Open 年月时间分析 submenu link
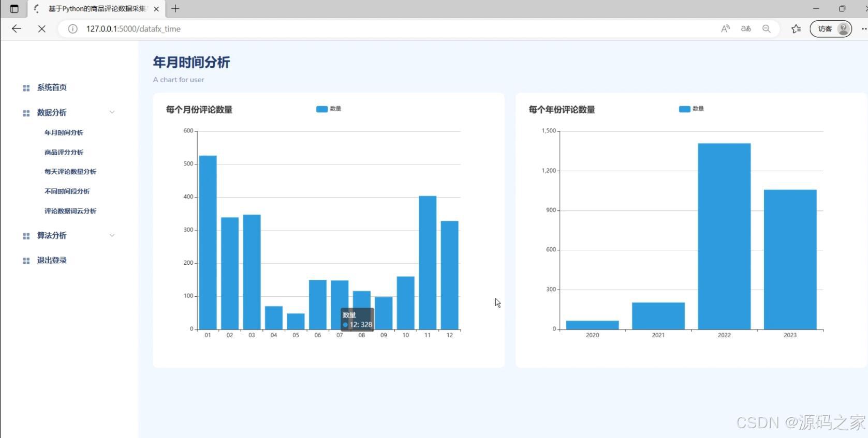 point(64,132)
